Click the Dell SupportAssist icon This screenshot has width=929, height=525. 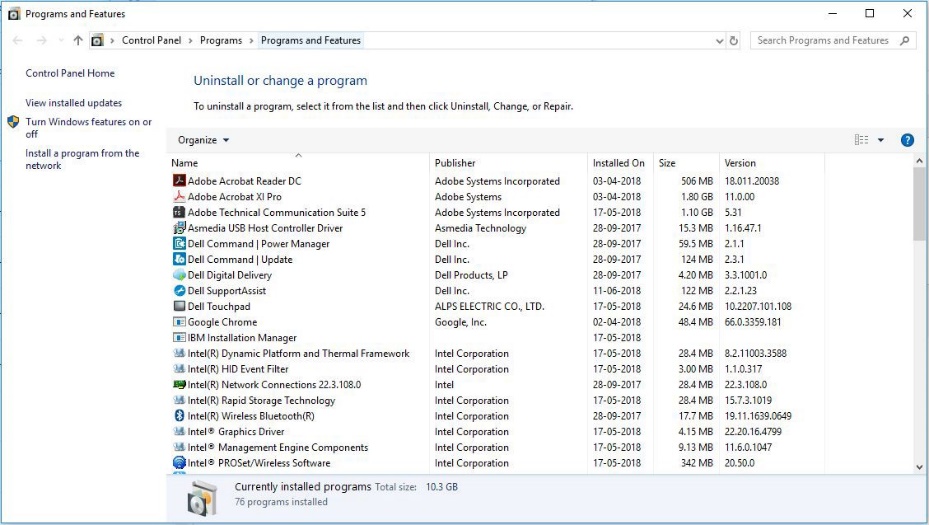coord(179,290)
